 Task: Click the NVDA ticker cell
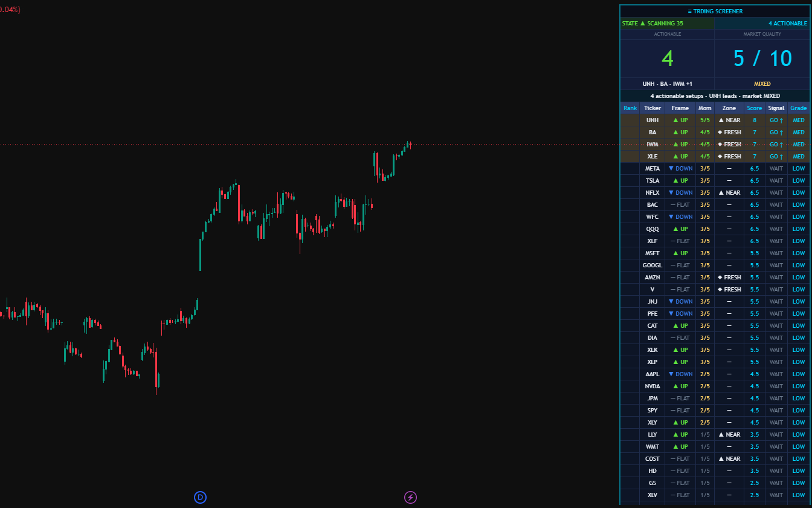coord(652,386)
